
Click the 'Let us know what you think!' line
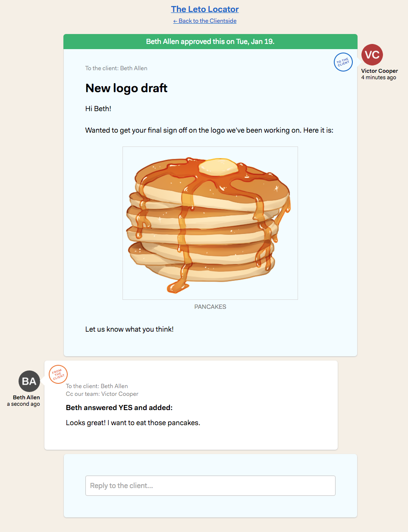click(129, 330)
